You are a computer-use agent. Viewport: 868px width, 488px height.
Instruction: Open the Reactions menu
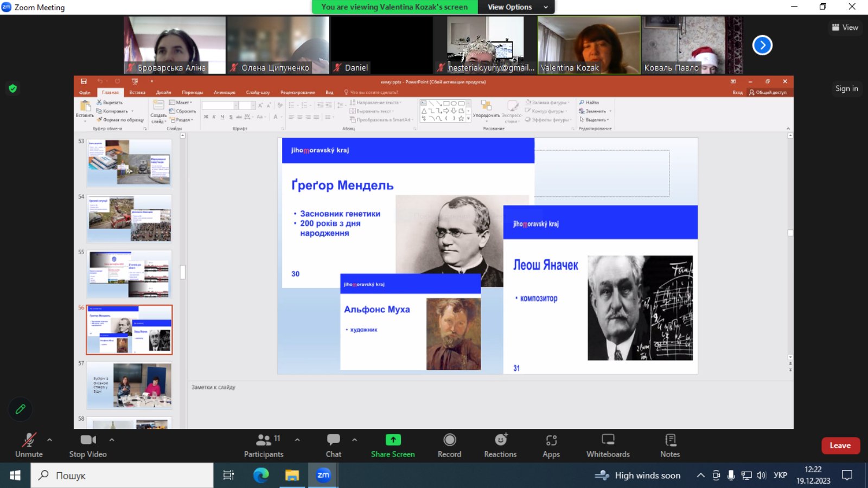pyautogui.click(x=500, y=445)
